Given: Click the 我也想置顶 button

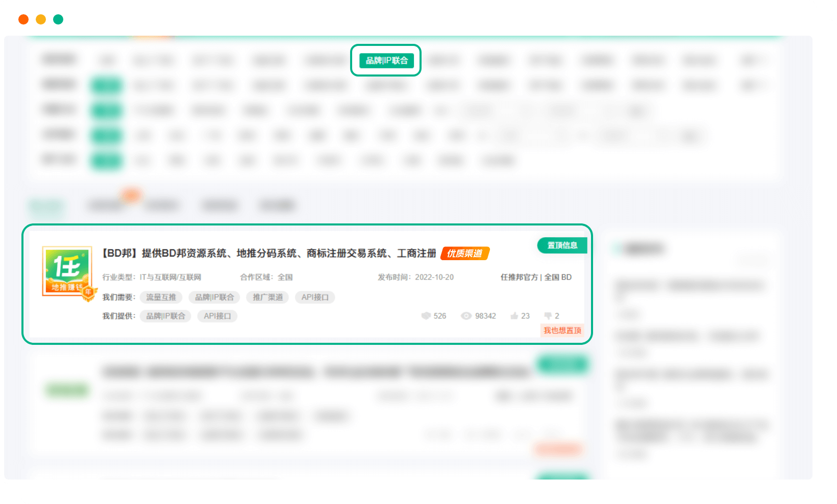Looking at the screenshot, I should coord(562,331).
